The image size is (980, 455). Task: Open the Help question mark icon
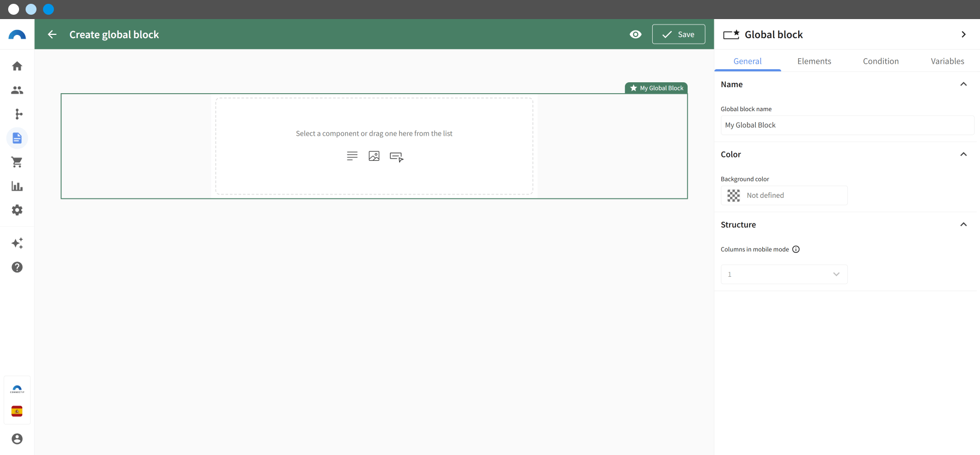17,267
